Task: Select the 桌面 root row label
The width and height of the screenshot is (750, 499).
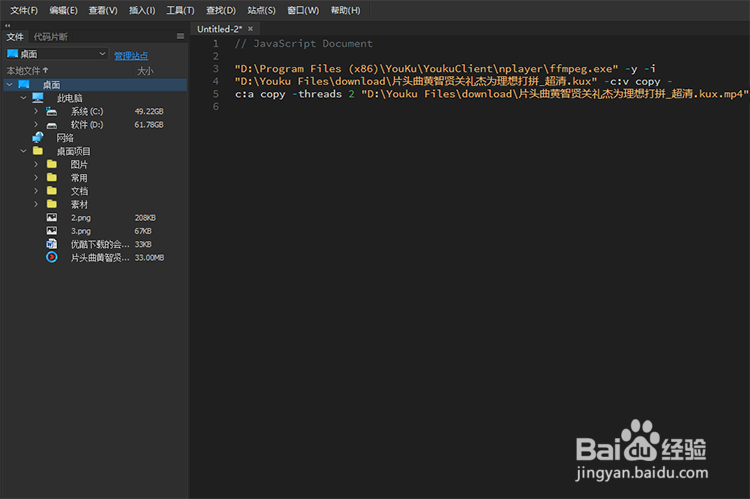Action: [51, 85]
